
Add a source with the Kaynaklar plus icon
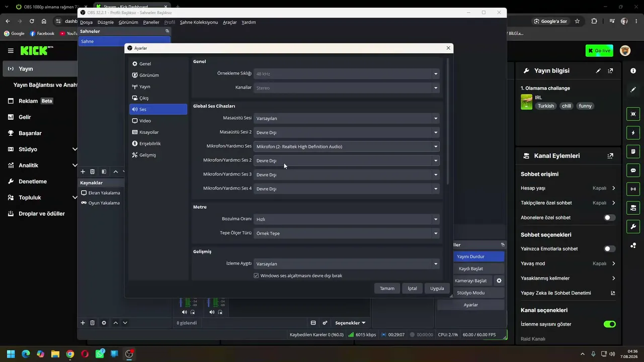pos(83,323)
